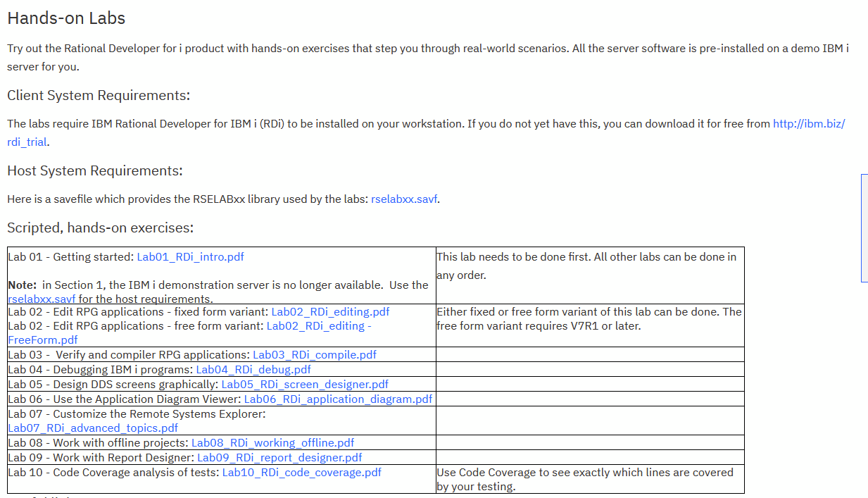Open Lab04_RDi_debug.pdf
Viewport: 868px width, 498px height.
coord(253,370)
